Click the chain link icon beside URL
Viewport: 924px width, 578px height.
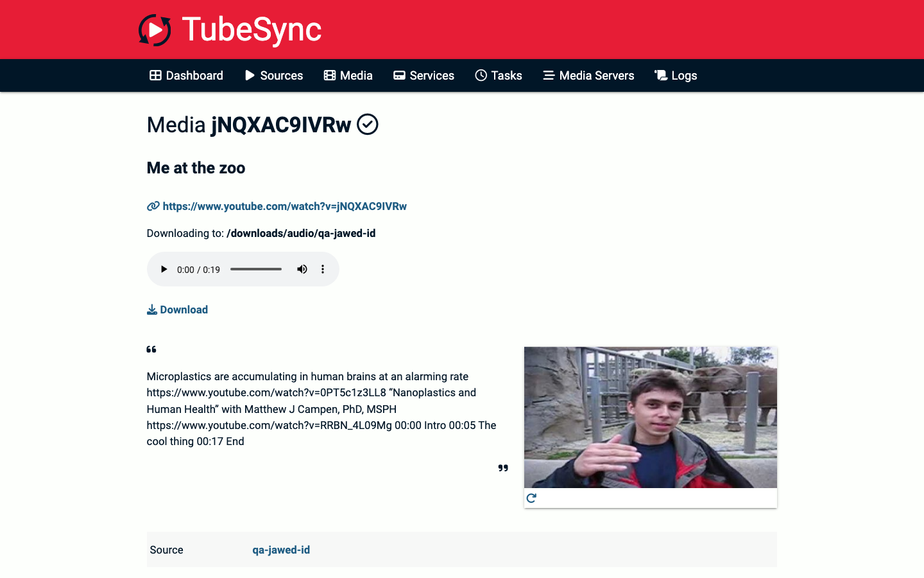[153, 206]
